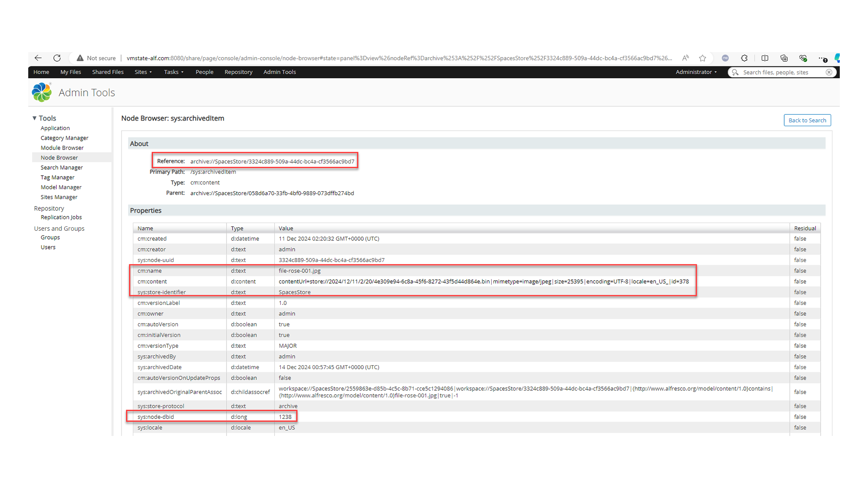Click the browser health check icon

coord(803,58)
